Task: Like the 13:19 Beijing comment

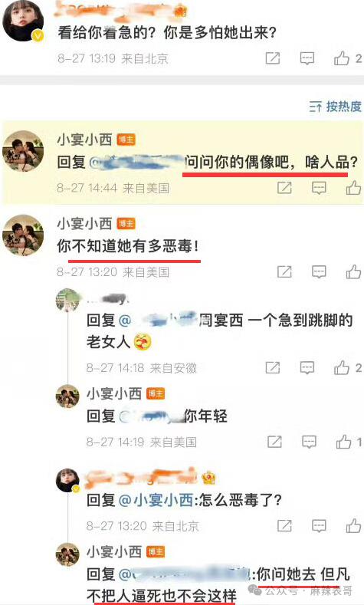Action: pos(347,58)
